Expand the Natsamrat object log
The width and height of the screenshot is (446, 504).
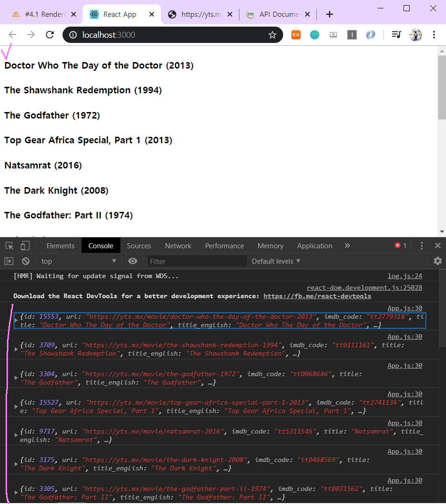(x=16, y=435)
